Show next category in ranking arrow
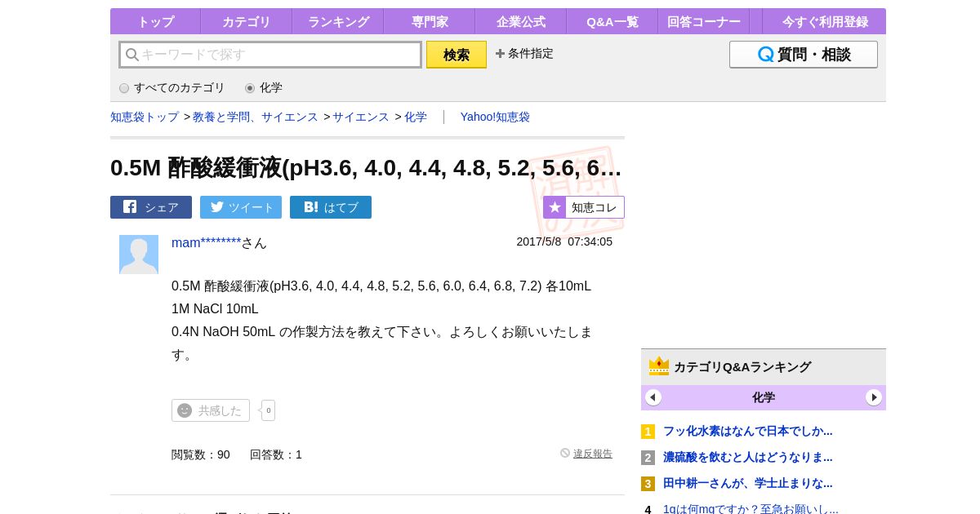Screen dimensions: 980x514 point(874,397)
